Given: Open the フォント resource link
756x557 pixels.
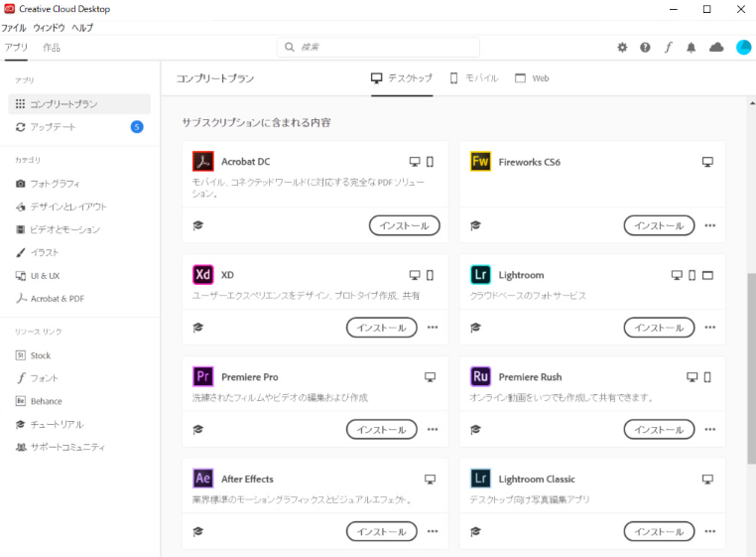Looking at the screenshot, I should pos(37,378).
